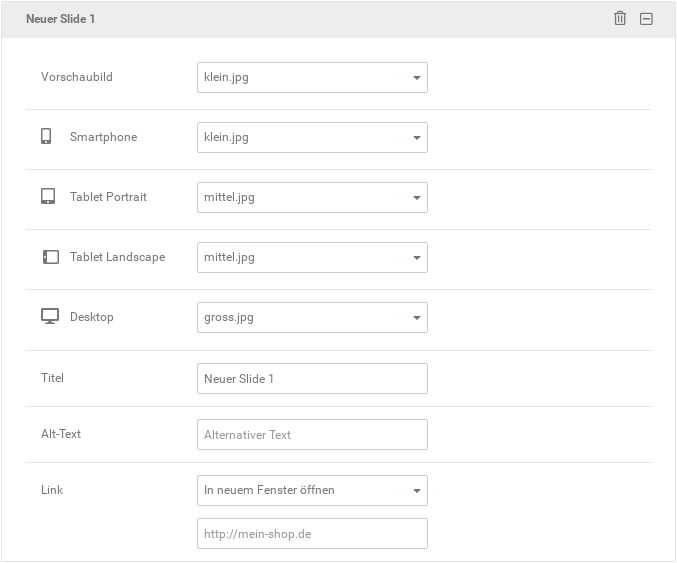Focus the link URL field http://mein-shop.de
Screen dimensions: 677x563
312,534
